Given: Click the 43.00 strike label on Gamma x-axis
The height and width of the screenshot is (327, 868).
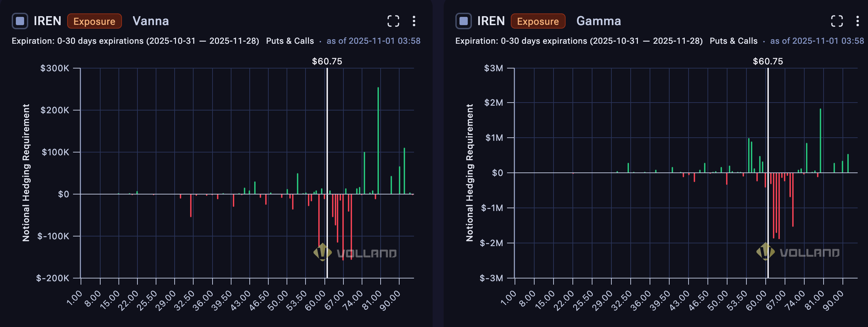Looking at the screenshot, I should (680, 300).
